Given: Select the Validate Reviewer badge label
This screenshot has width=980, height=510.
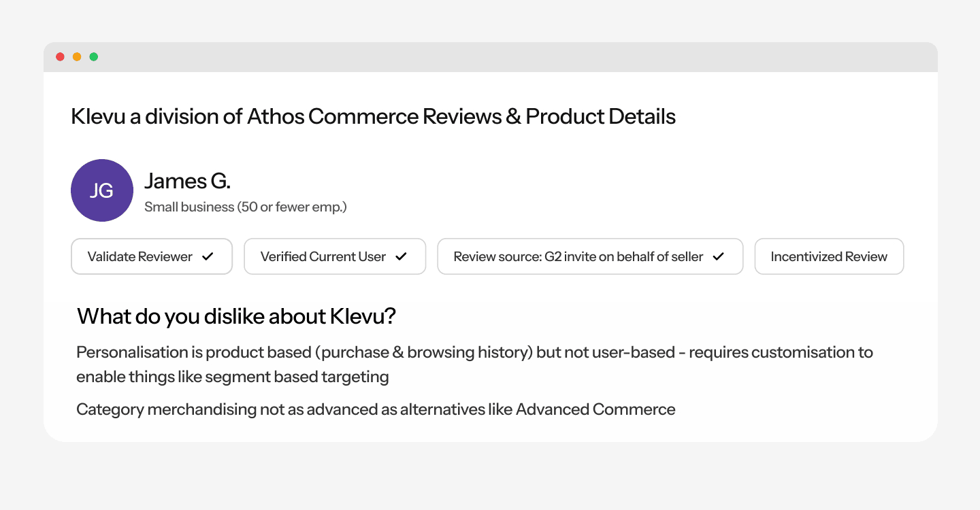Looking at the screenshot, I should point(140,256).
